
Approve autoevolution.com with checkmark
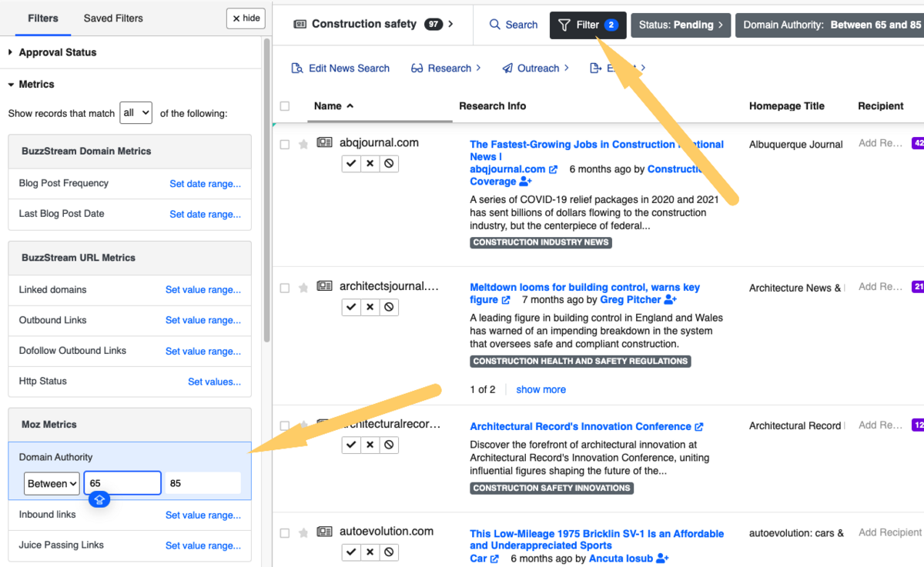pos(351,552)
